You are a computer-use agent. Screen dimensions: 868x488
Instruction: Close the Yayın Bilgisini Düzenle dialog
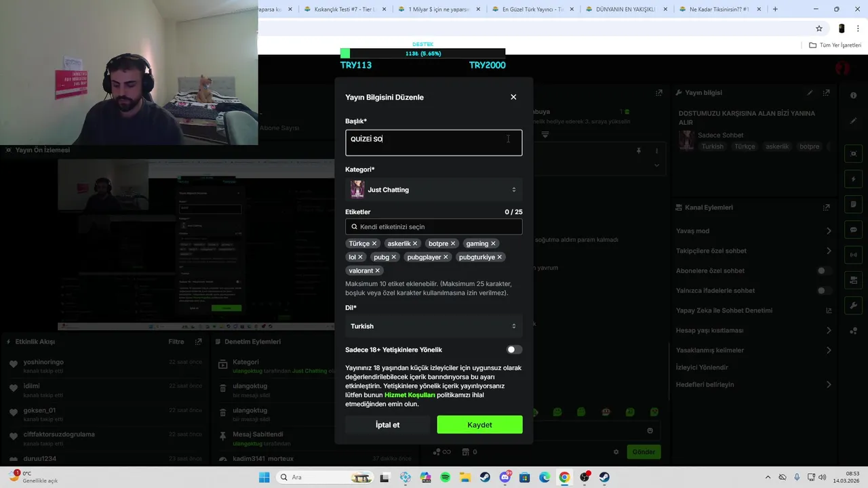point(513,97)
